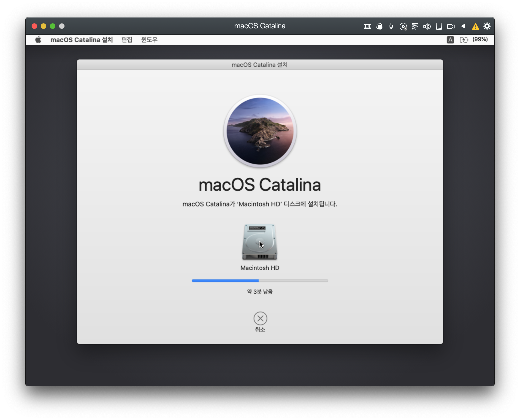Viewport: 520px width, 420px height.
Task: Open the 편집 menu
Action: point(127,40)
